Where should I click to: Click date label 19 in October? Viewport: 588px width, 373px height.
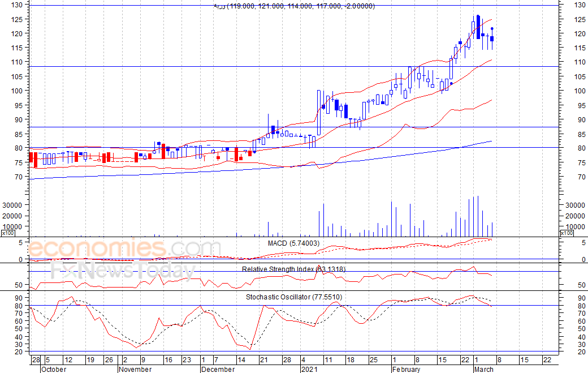pyautogui.click(x=90, y=360)
